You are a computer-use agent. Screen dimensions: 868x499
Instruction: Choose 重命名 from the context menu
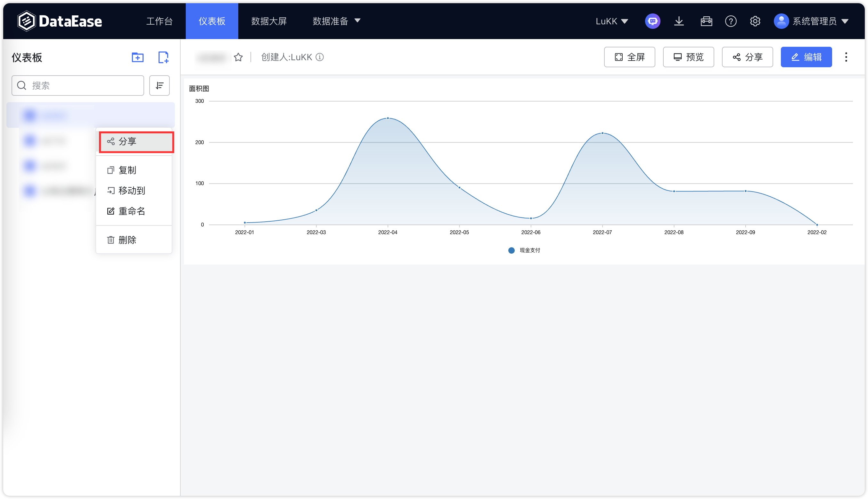134,211
